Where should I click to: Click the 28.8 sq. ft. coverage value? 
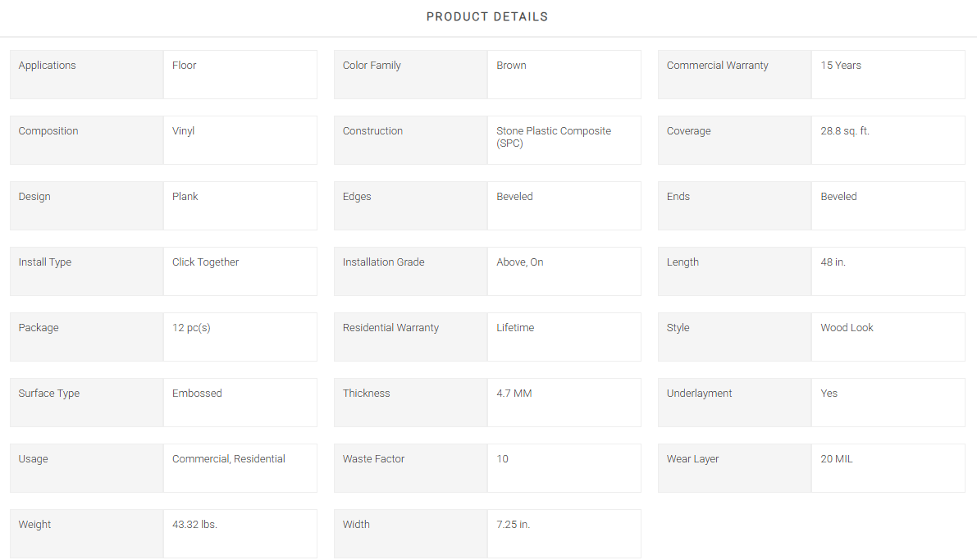pos(844,131)
